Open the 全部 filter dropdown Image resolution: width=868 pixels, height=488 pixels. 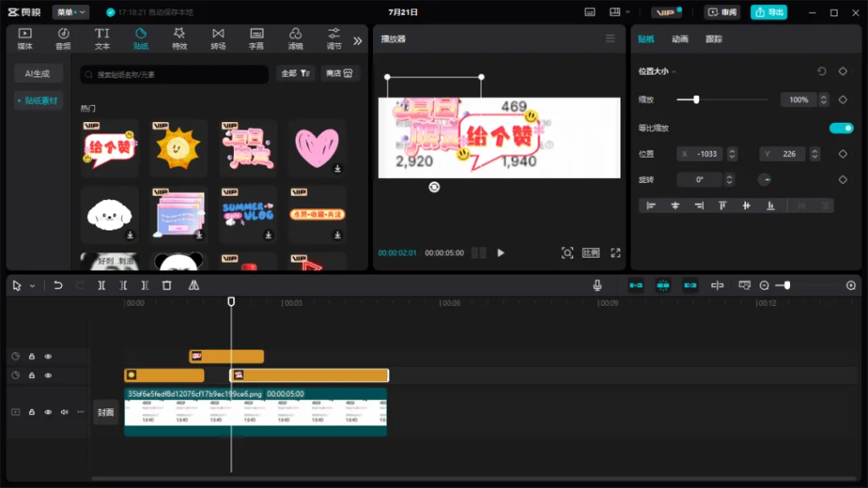click(x=295, y=74)
